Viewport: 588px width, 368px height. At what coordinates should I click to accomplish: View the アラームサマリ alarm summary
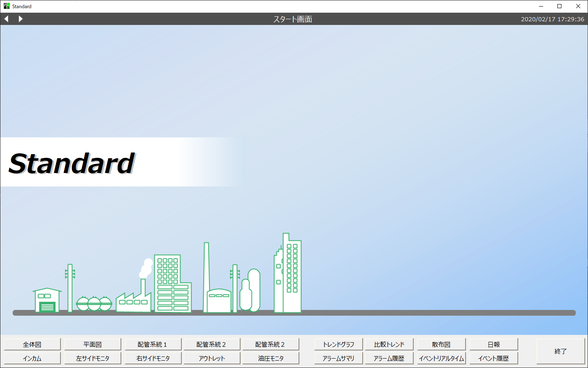339,358
